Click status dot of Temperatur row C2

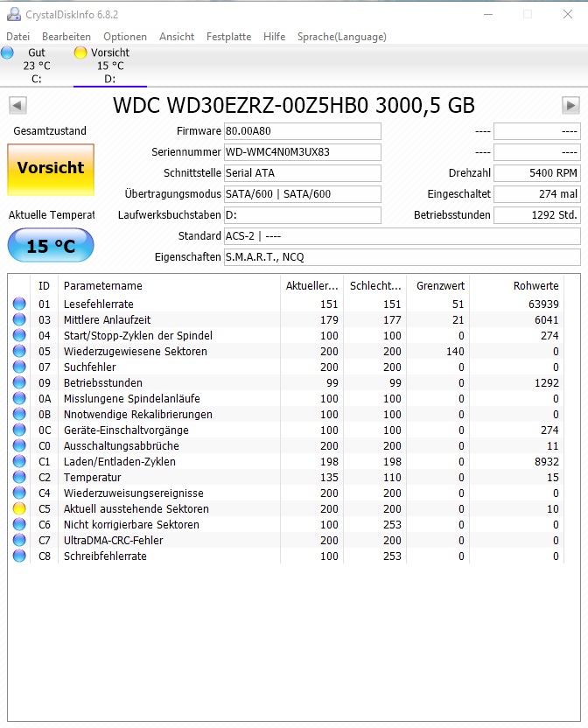click(19, 477)
